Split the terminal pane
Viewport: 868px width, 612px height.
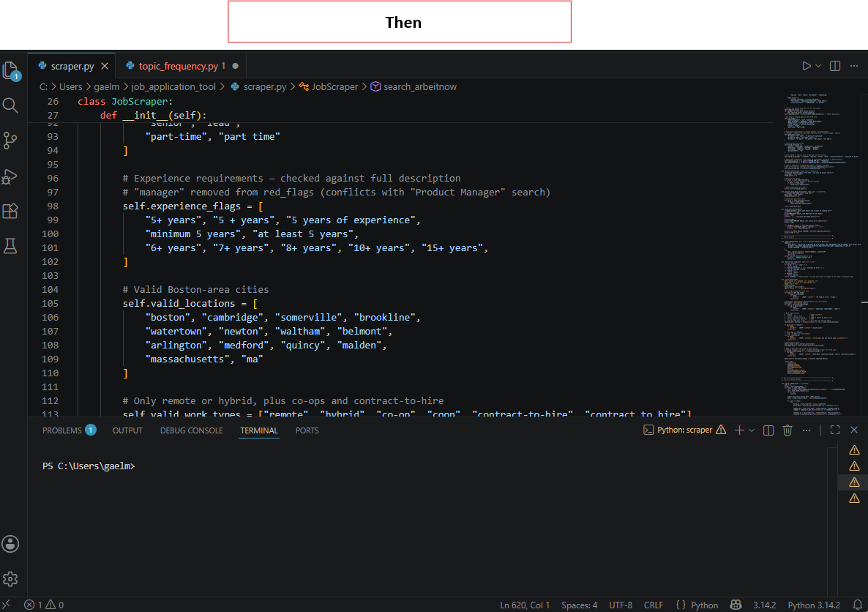click(x=768, y=430)
